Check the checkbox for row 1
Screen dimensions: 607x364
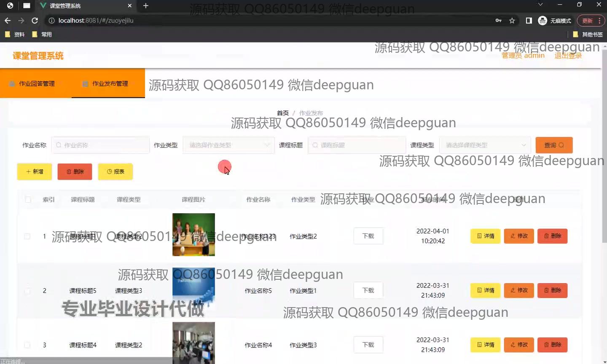[27, 236]
